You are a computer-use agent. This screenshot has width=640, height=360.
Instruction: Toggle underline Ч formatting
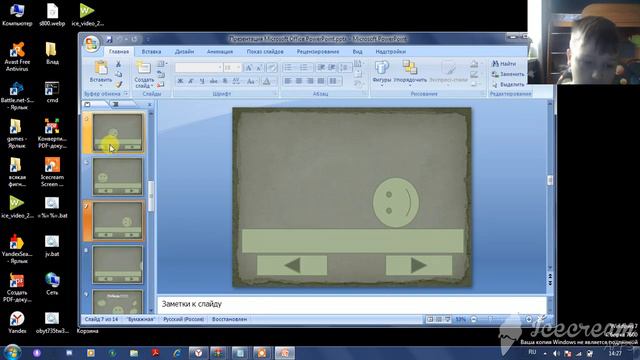coord(202,81)
